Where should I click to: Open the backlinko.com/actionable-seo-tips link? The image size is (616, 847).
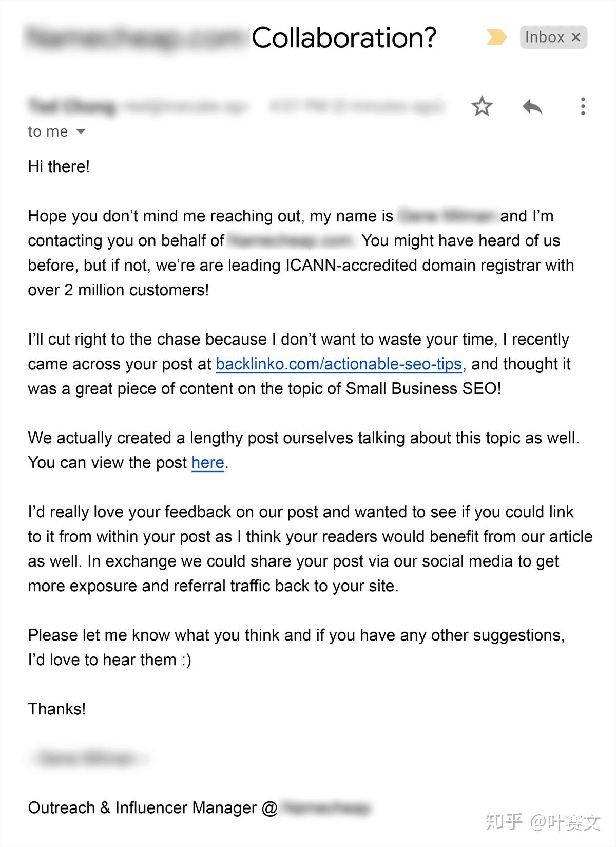[x=339, y=364]
